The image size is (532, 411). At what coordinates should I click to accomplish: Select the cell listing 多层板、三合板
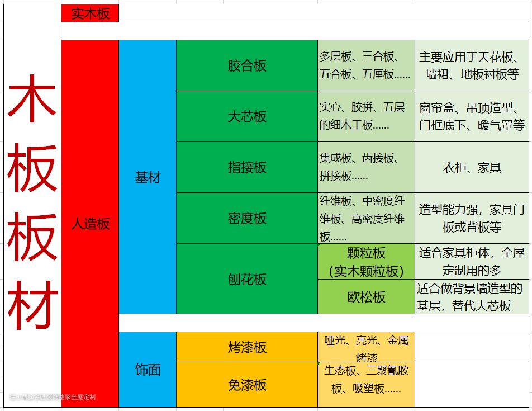point(366,65)
